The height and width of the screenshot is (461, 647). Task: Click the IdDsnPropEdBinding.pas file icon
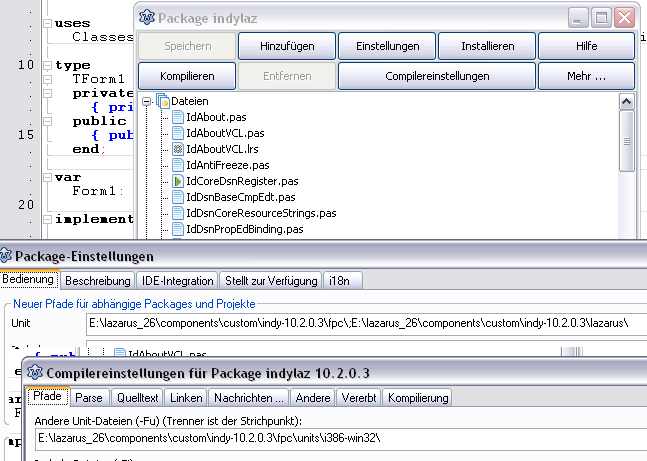coord(178,229)
